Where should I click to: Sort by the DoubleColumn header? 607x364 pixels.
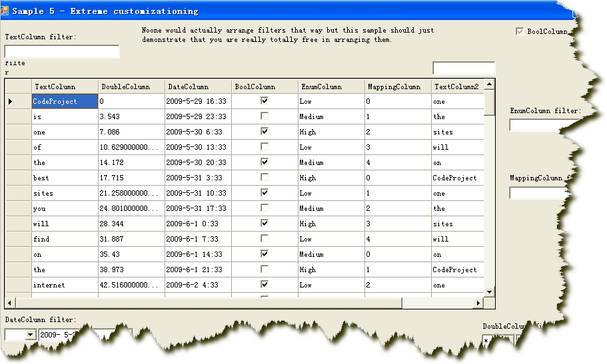point(131,87)
